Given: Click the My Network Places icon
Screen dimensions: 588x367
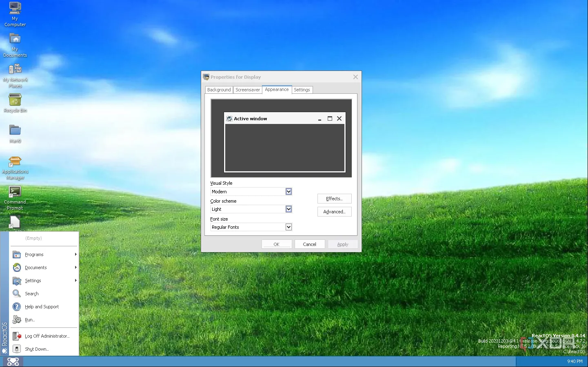Looking at the screenshot, I should (x=15, y=69).
